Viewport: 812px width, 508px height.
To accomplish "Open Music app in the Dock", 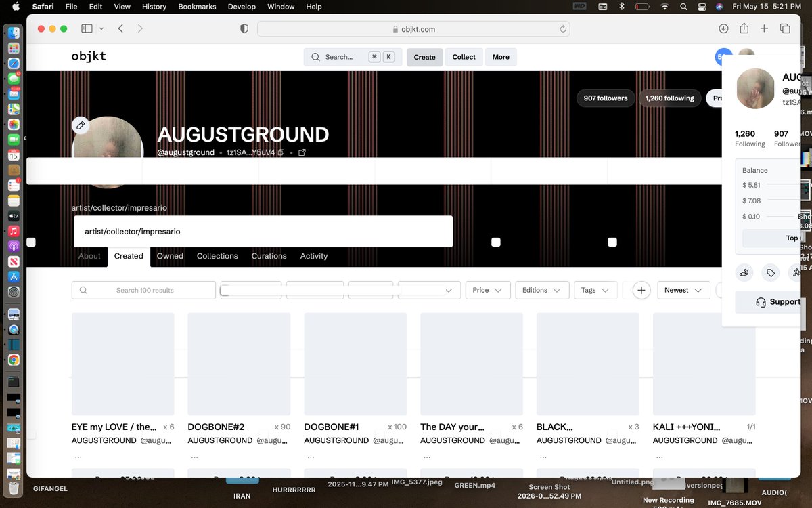I will click(14, 231).
